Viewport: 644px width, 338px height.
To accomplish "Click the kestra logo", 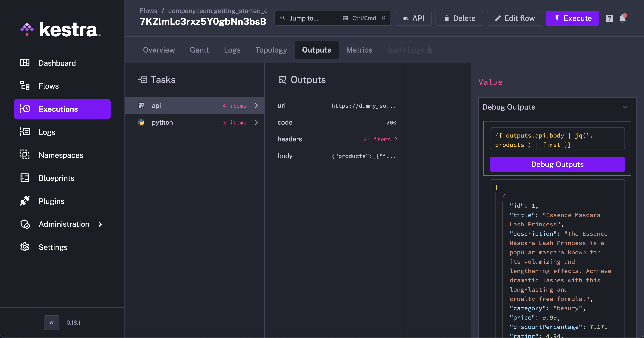I will tap(61, 29).
